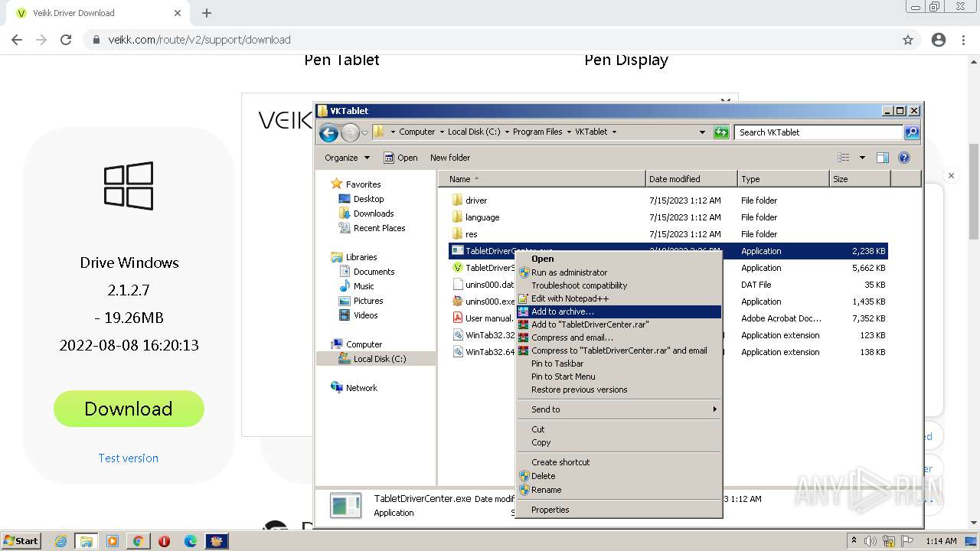Open Microsoft Edge from taskbar
This screenshot has height=551, width=980.
(191, 541)
